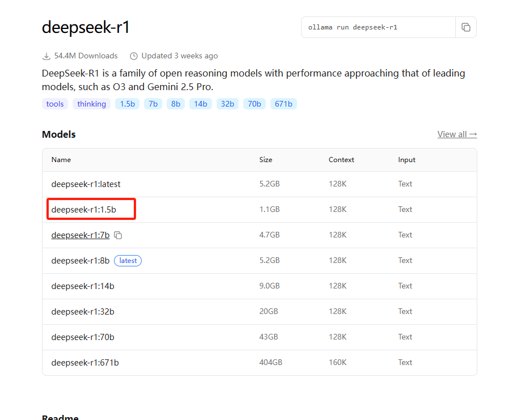517x420 pixels.
Task: Open the View all models link
Action: coord(457,134)
